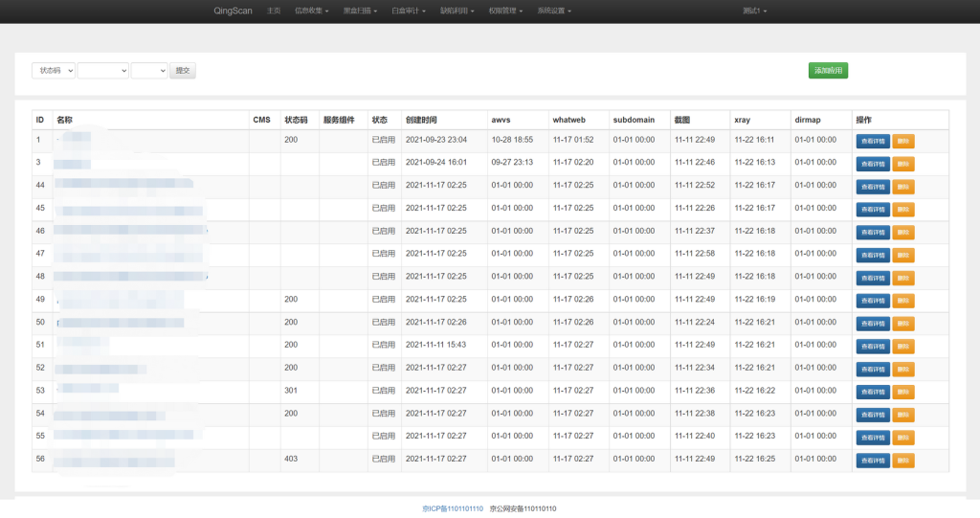
Task: Expand the 权限管理 menu
Action: [506, 11]
